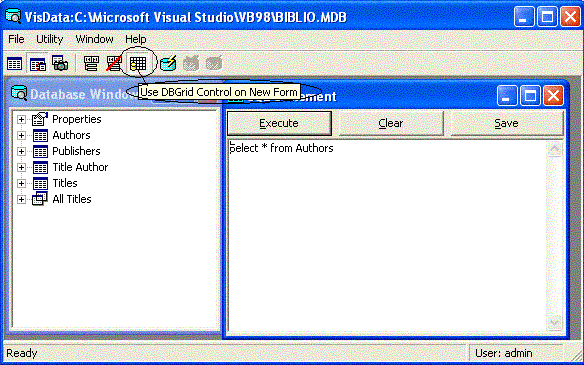Click the VisData application title bar icon
The width and height of the screenshot is (584, 365).
[13, 16]
